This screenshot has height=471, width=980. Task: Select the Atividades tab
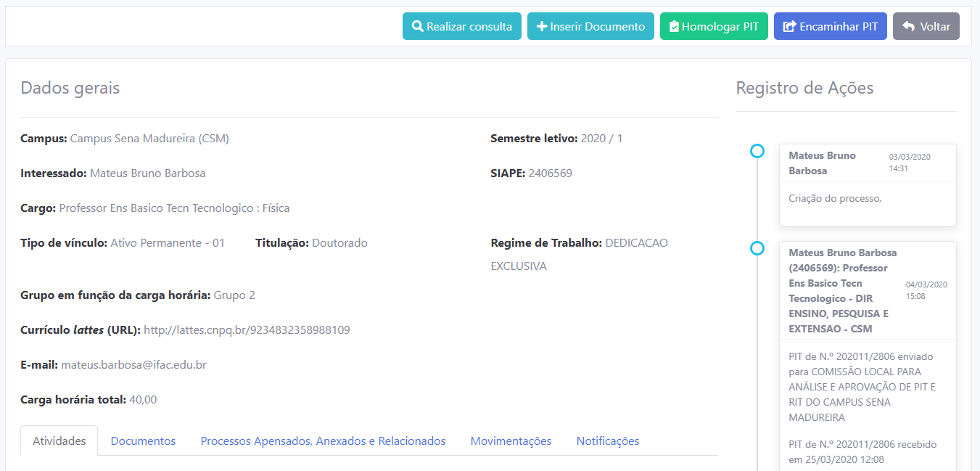tap(59, 441)
